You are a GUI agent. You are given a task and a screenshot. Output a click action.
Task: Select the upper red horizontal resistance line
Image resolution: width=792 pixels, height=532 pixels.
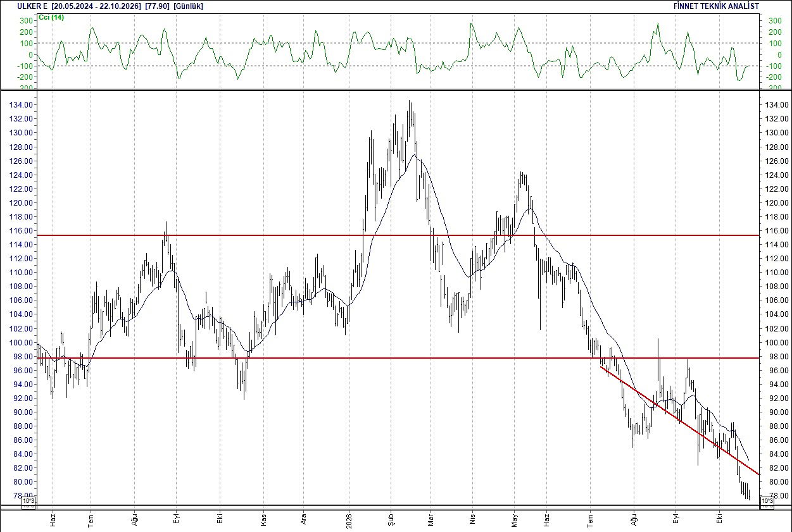pos(398,235)
